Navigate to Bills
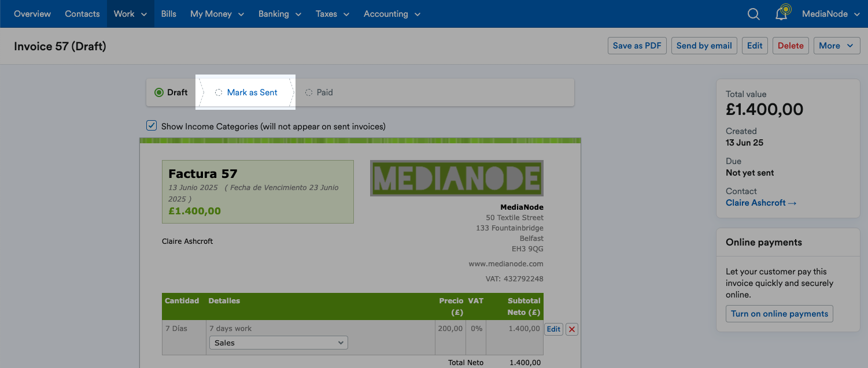Image resolution: width=868 pixels, height=368 pixels. [169, 14]
